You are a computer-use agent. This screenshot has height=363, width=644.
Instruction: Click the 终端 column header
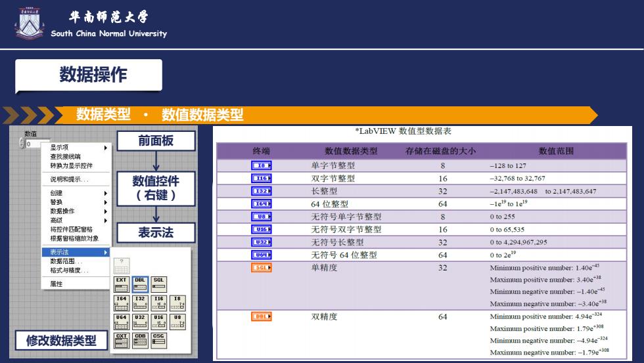(x=262, y=151)
